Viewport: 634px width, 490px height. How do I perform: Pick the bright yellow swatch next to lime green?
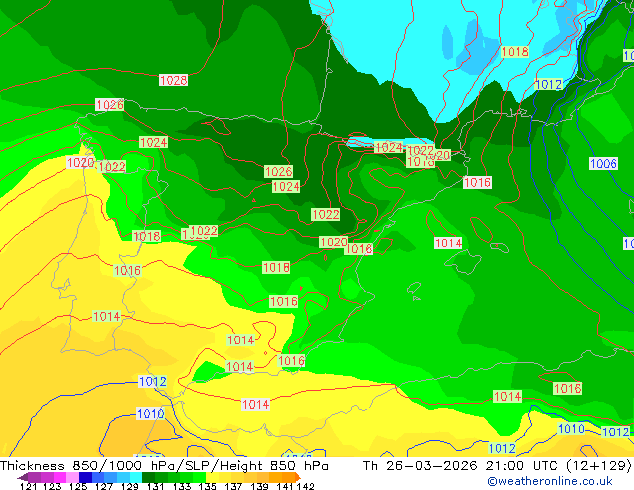(212, 477)
